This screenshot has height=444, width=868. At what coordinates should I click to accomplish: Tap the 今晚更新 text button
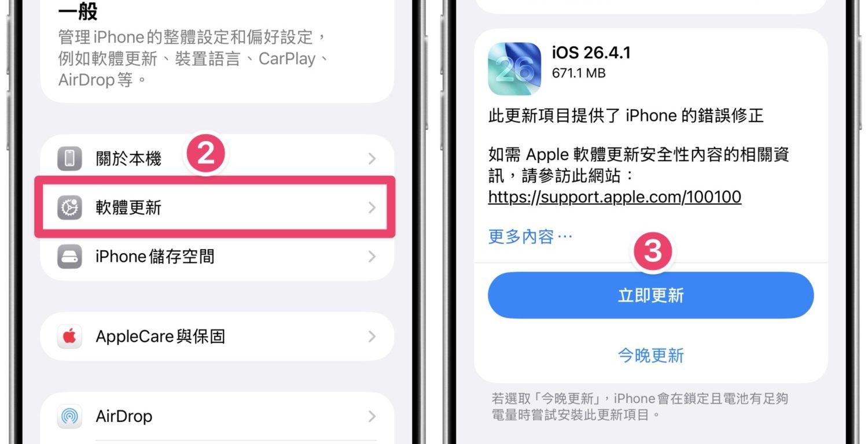coord(651,355)
